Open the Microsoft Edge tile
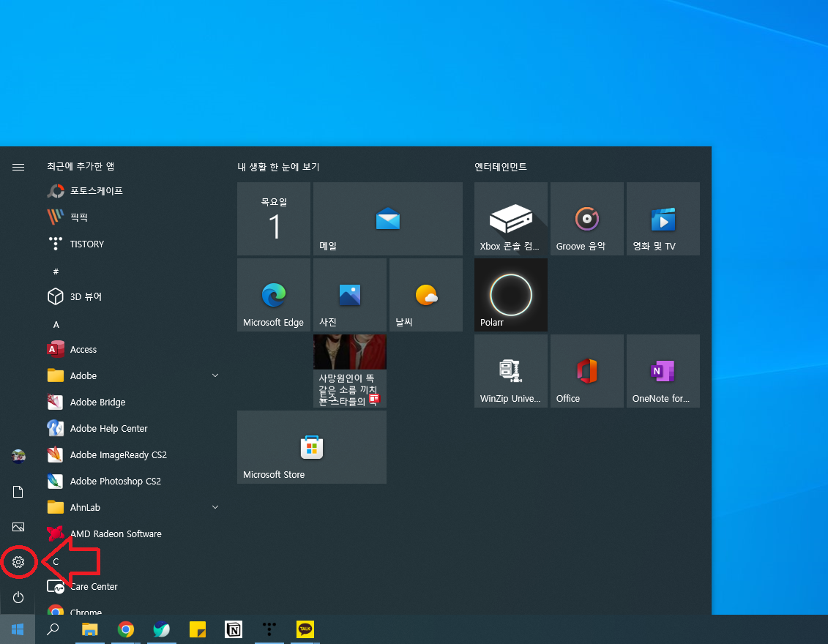The height and width of the screenshot is (644, 828). click(274, 294)
